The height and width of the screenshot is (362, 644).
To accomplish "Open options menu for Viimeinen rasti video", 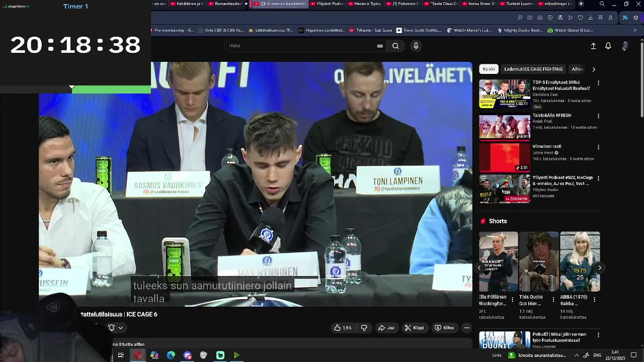I will tap(598, 147).
